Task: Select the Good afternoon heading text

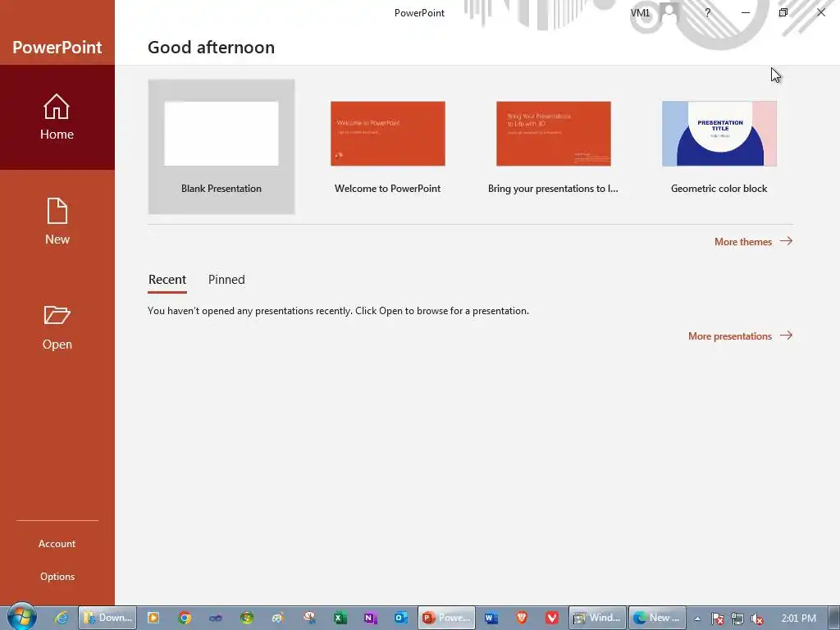Action: (211, 47)
